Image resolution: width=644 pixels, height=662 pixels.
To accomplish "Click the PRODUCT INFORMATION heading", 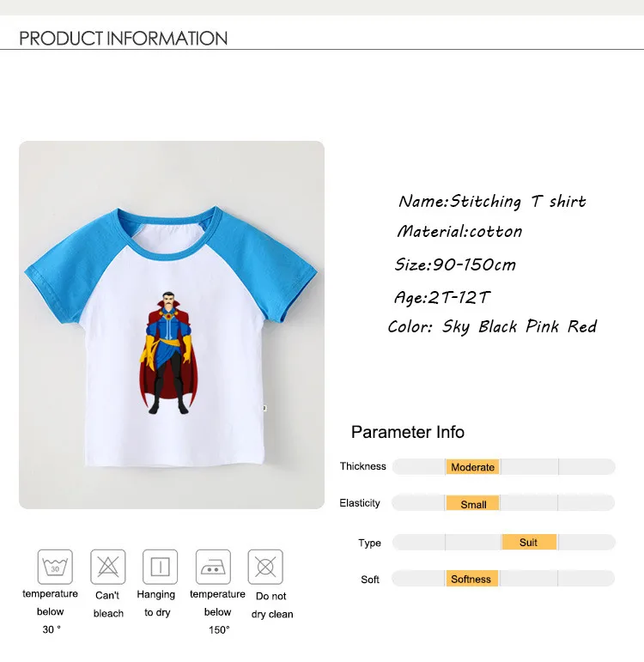I will (x=124, y=39).
